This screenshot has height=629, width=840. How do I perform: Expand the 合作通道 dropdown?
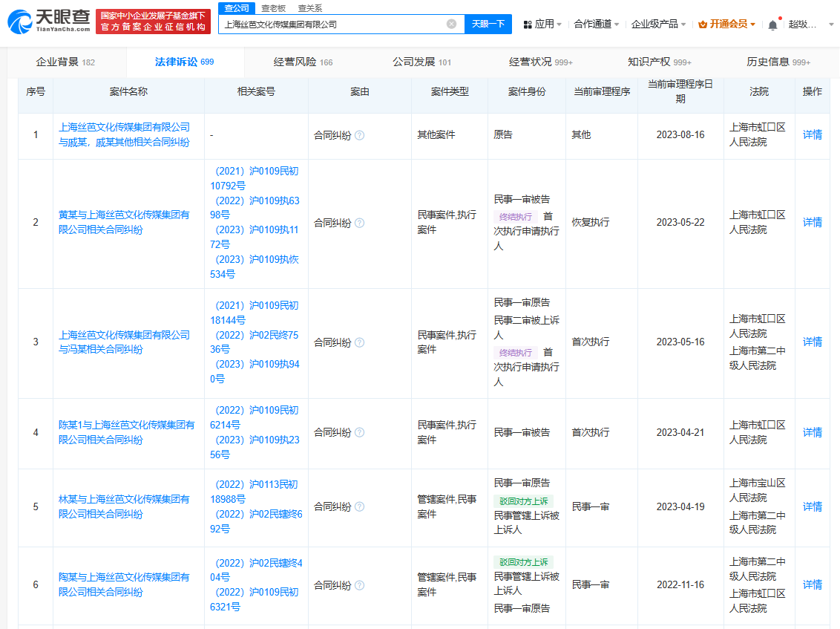[596, 24]
